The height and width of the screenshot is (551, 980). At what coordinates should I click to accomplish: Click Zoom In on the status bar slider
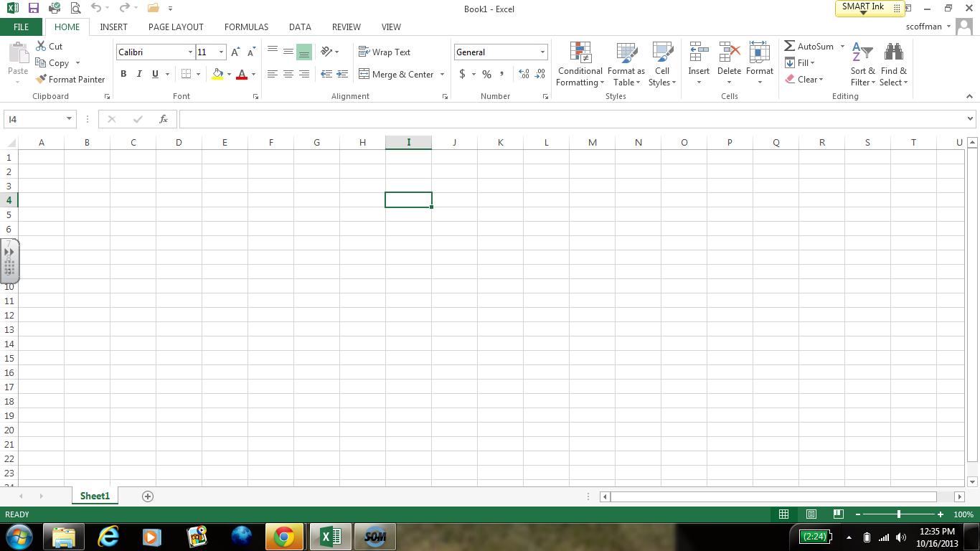pyautogui.click(x=940, y=514)
